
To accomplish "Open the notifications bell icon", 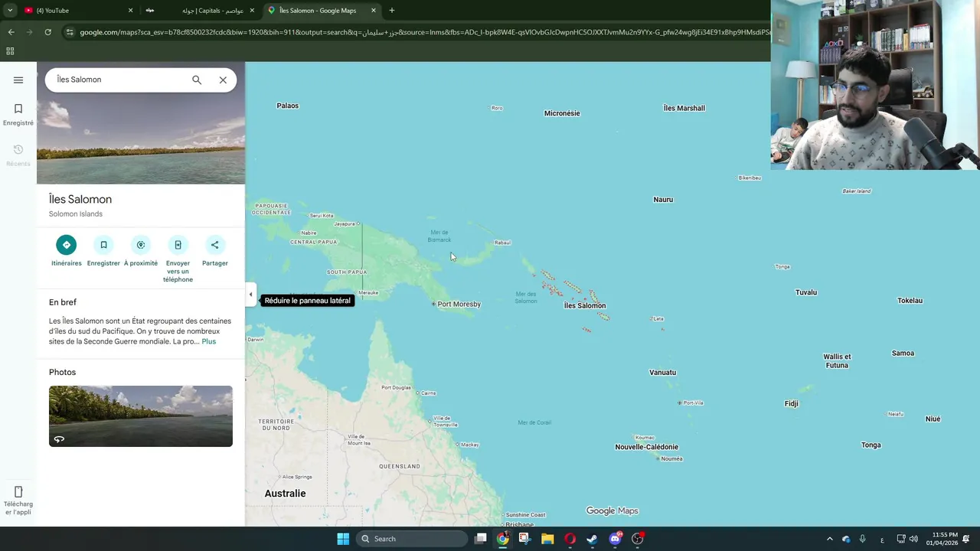I will coord(967,539).
